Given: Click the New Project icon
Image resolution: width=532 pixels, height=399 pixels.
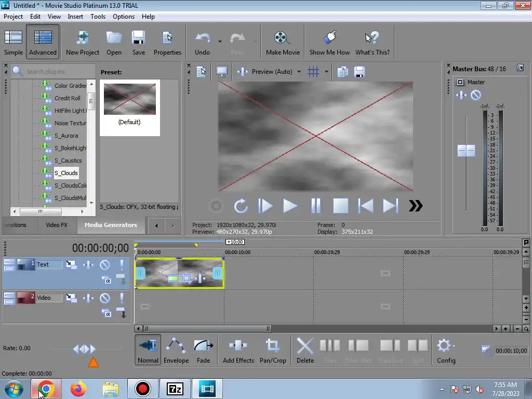Looking at the screenshot, I should pyautogui.click(x=83, y=42).
